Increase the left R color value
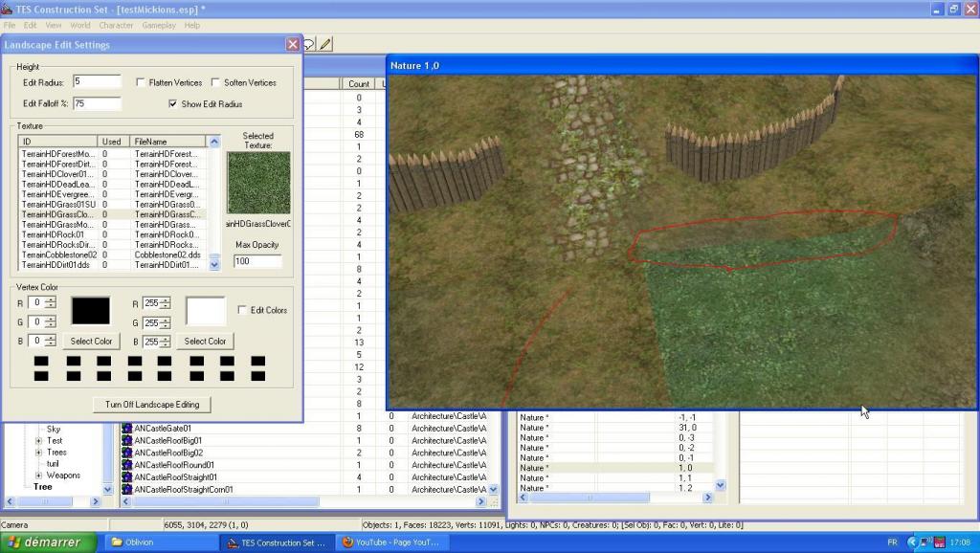980x553 pixels. (x=51, y=299)
